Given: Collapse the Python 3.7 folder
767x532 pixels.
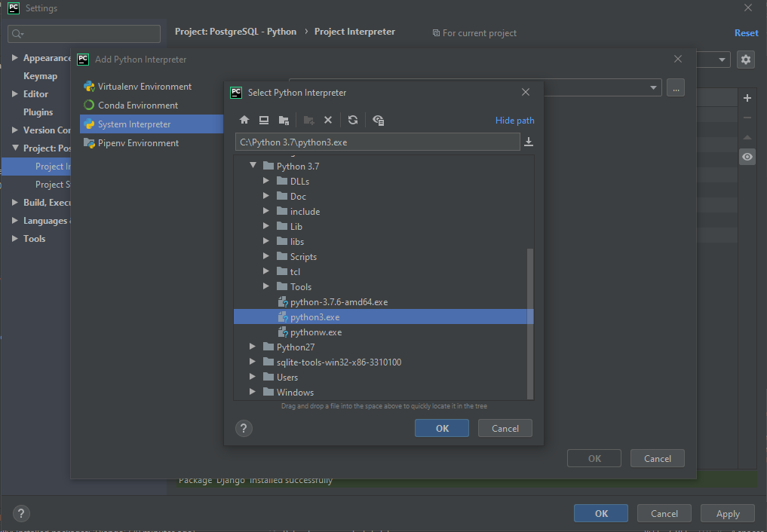Looking at the screenshot, I should coord(253,166).
